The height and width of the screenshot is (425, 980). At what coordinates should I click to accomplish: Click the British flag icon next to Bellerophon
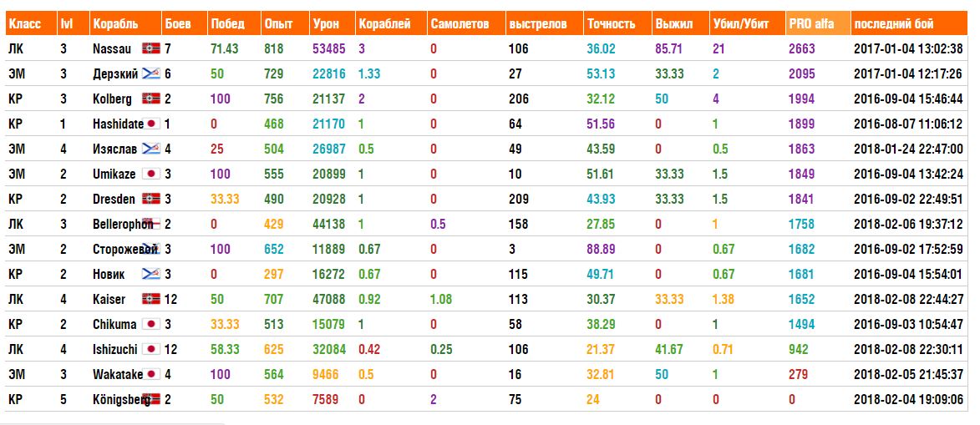tap(151, 225)
